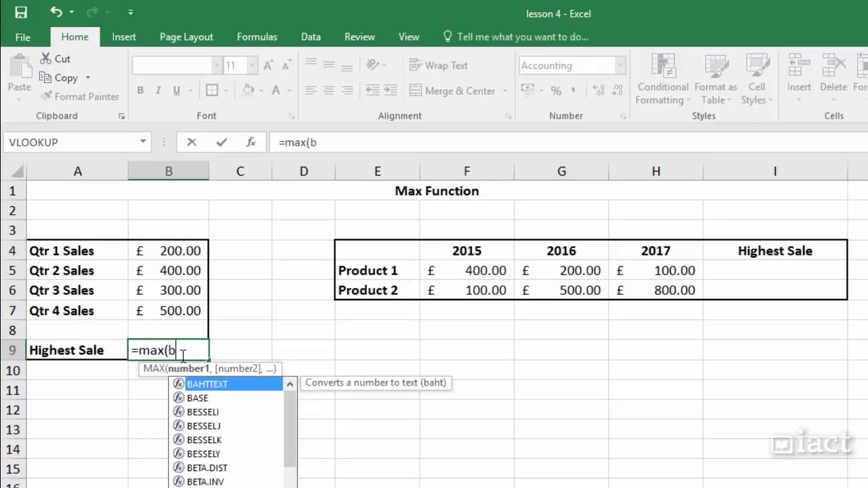Open the undo history dropdown arrow
The height and width of the screenshot is (488, 868).
(x=71, y=12)
